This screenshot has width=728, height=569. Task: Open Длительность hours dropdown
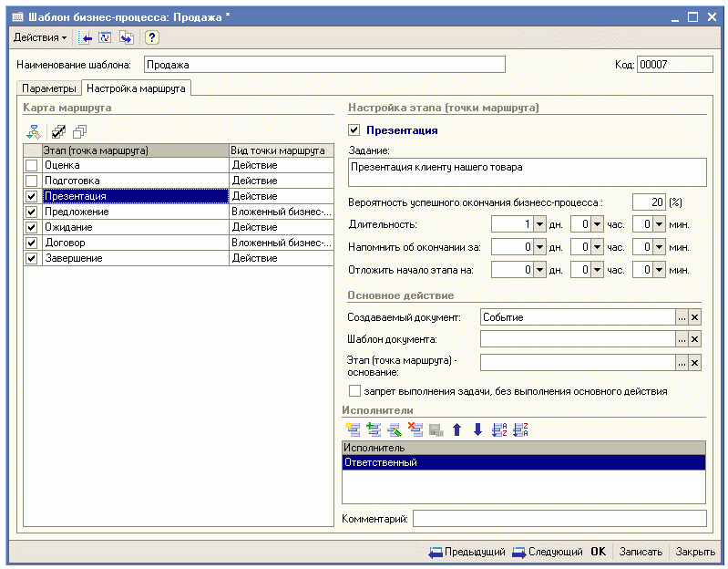[x=597, y=225]
